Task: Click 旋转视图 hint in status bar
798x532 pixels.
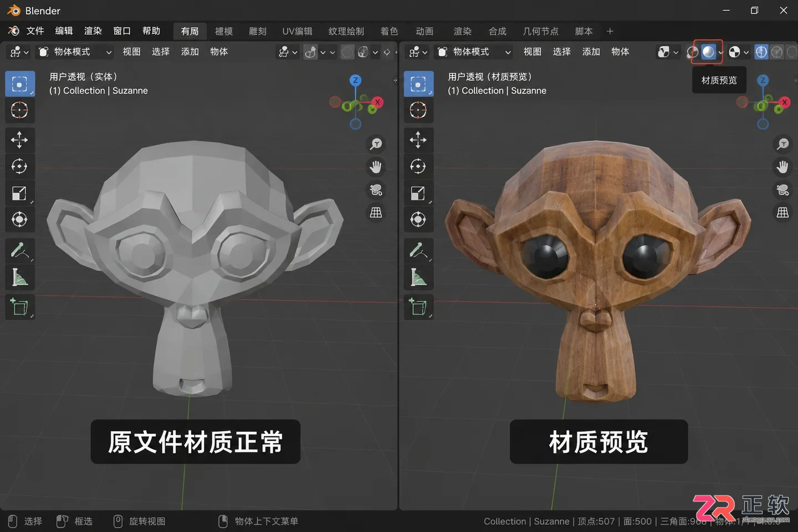Action: point(139,521)
